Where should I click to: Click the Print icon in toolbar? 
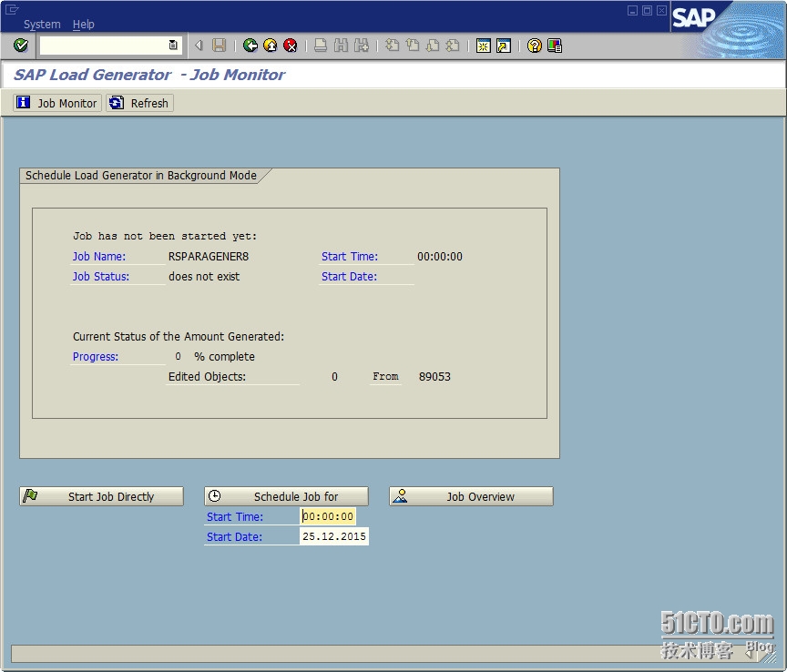point(321,46)
